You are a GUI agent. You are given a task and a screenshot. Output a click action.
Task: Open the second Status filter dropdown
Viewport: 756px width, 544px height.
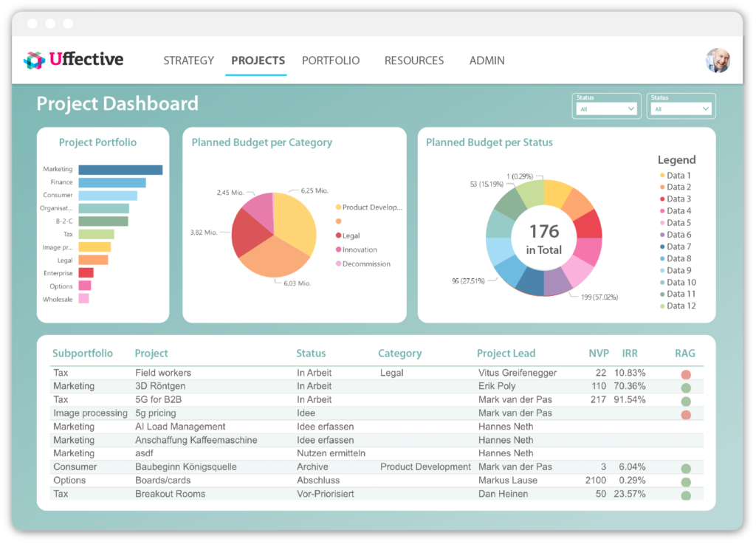681,109
